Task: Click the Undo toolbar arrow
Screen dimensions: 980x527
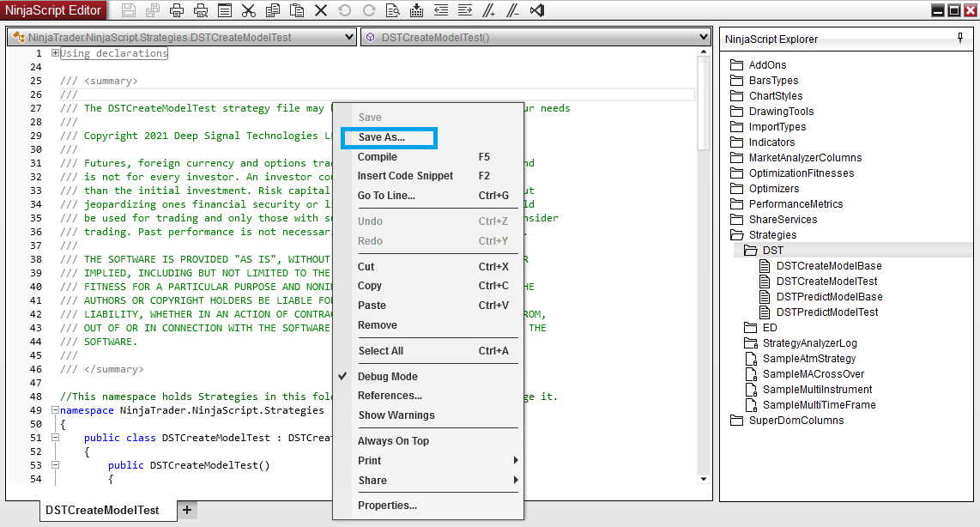Action: (x=344, y=10)
